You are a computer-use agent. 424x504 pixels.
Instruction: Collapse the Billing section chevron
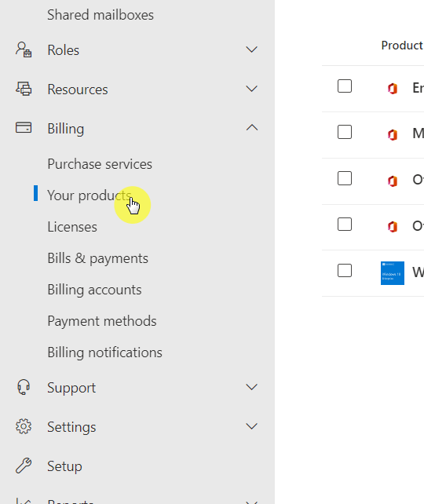point(252,128)
